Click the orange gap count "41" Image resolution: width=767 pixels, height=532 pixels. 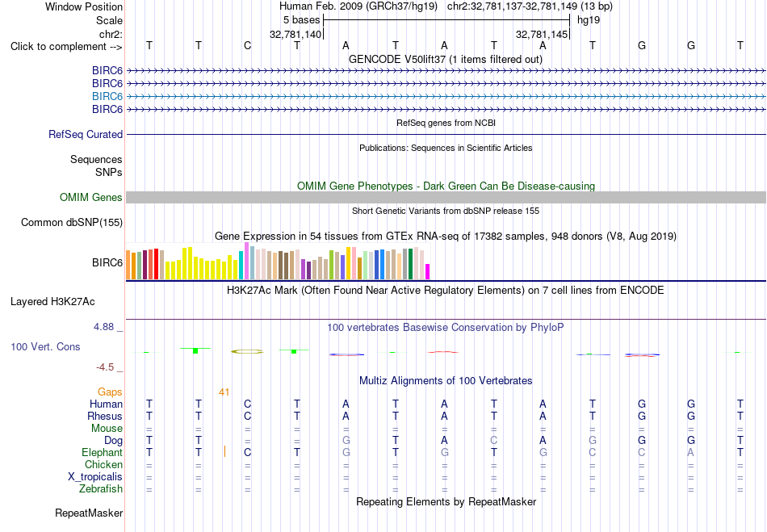224,392
